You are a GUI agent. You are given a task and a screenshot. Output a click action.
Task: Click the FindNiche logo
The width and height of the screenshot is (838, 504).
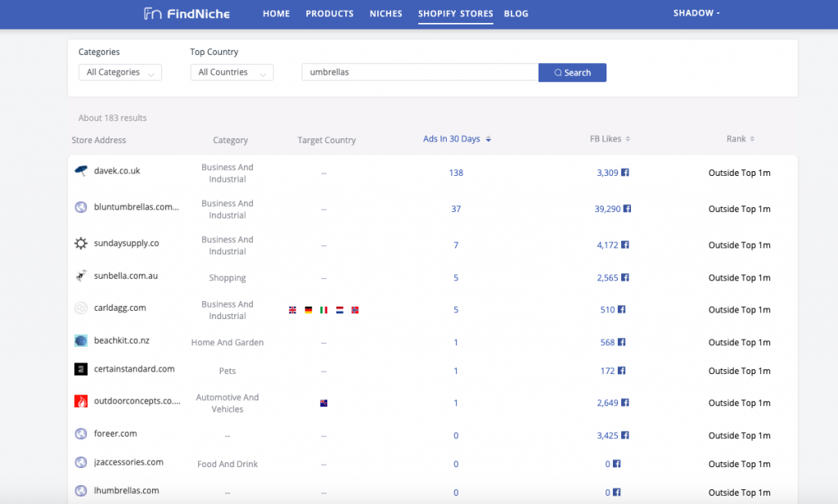(187, 13)
